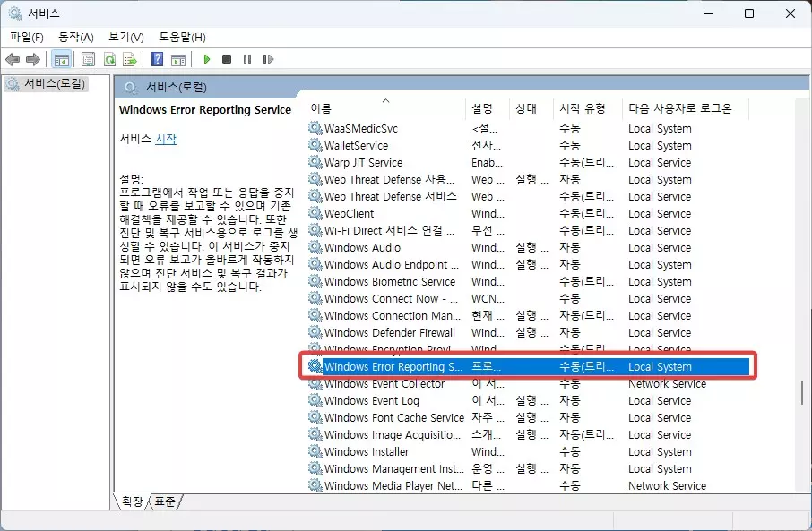Open the 파일(F) menu

click(x=26, y=38)
